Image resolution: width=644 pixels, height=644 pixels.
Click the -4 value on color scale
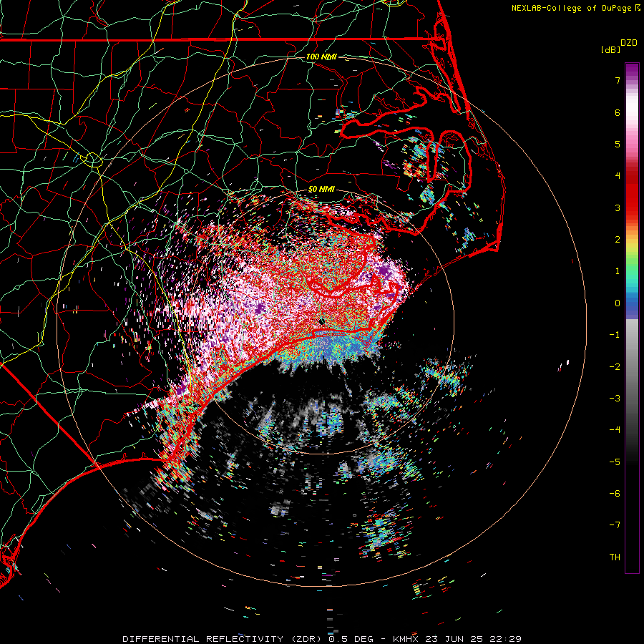[615, 430]
